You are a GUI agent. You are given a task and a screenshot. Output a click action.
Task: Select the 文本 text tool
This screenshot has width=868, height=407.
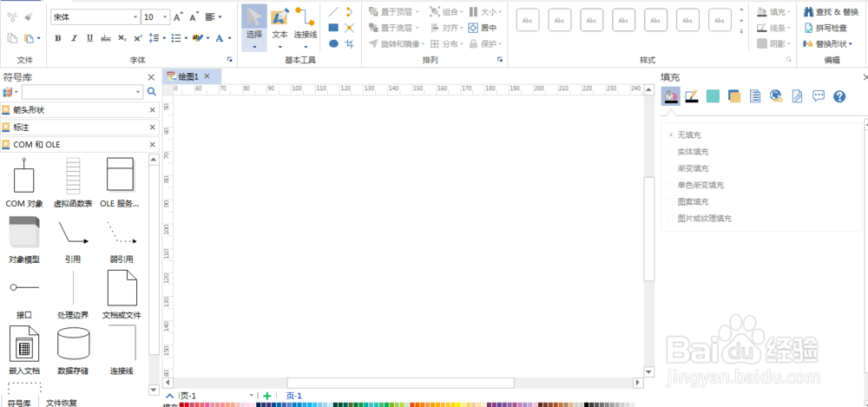tap(279, 28)
